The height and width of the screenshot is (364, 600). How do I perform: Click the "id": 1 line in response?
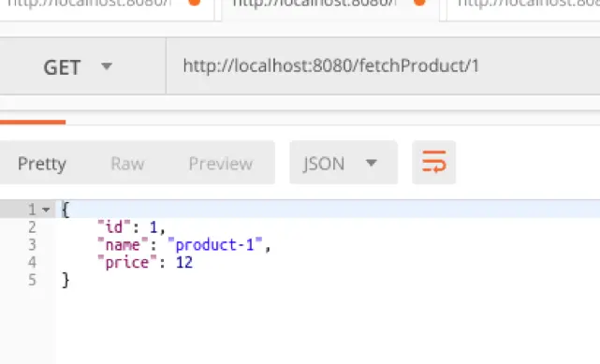tap(131, 227)
